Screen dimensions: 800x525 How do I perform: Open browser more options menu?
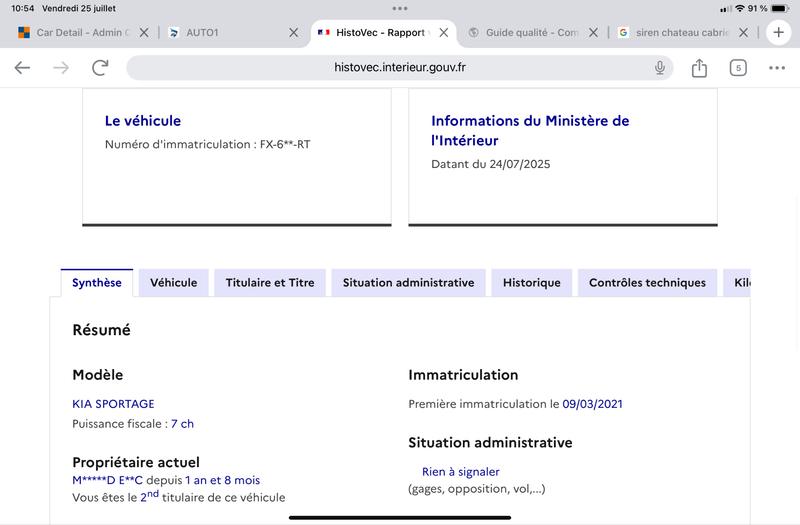click(777, 68)
